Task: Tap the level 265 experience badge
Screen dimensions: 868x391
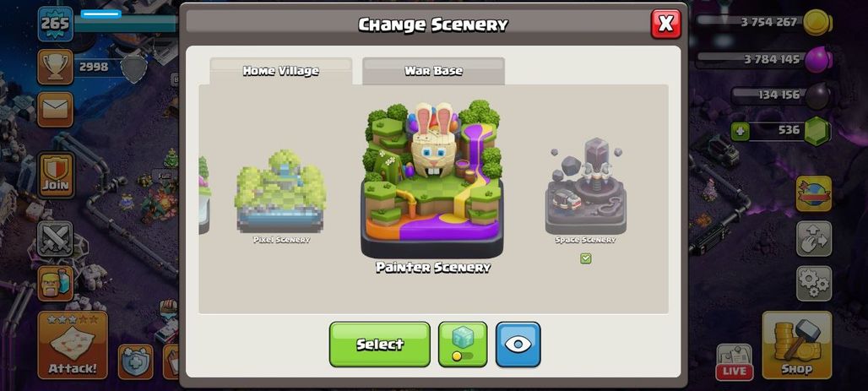Action: [x=56, y=24]
